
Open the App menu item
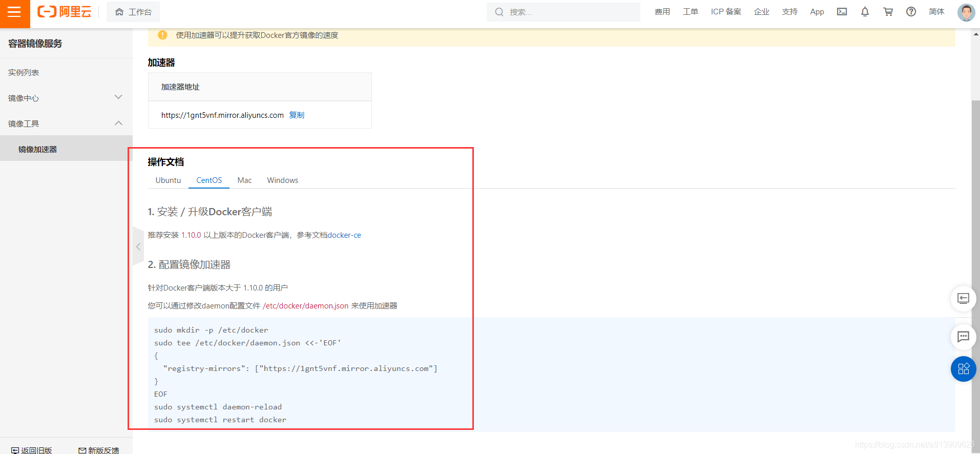(x=817, y=12)
